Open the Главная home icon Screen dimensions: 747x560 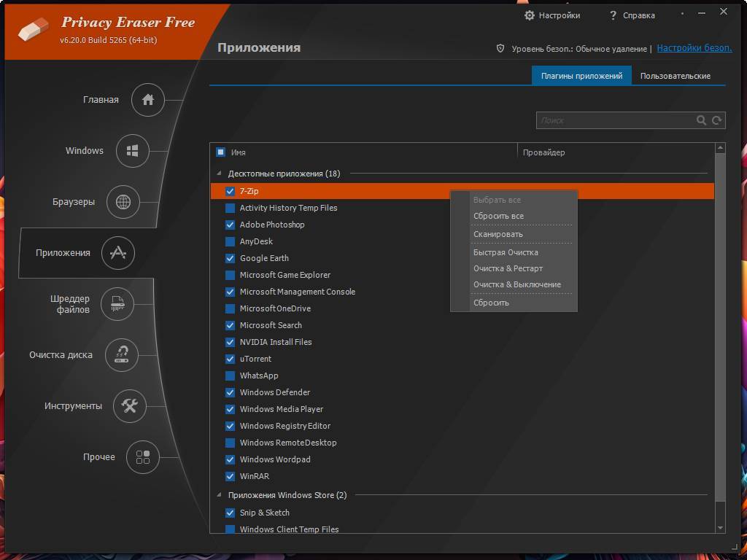click(147, 99)
